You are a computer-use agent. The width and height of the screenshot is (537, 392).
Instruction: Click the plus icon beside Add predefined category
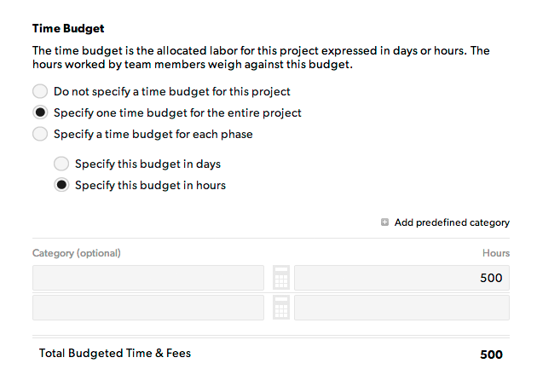pos(384,222)
